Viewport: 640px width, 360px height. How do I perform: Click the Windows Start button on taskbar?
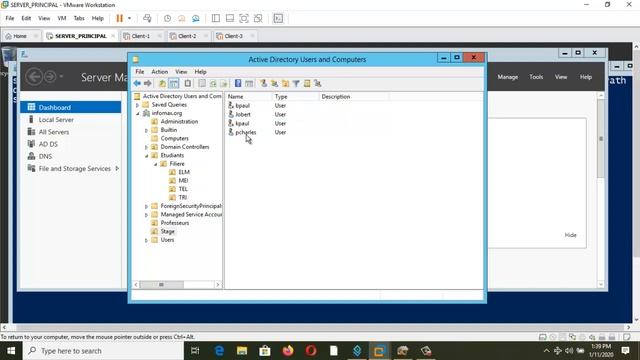click(x=11, y=351)
